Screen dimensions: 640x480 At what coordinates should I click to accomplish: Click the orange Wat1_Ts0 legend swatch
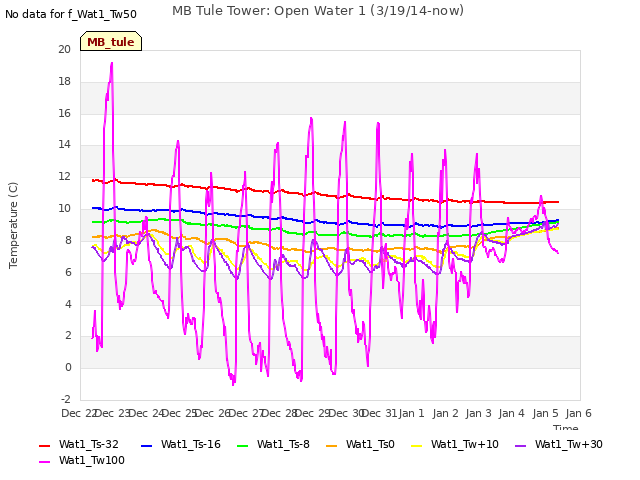click(331, 446)
